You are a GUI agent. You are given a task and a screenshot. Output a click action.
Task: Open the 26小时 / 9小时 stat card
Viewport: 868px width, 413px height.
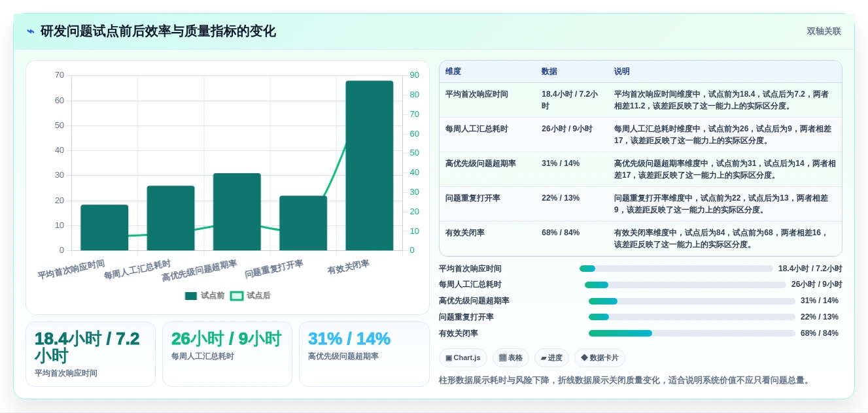point(227,354)
